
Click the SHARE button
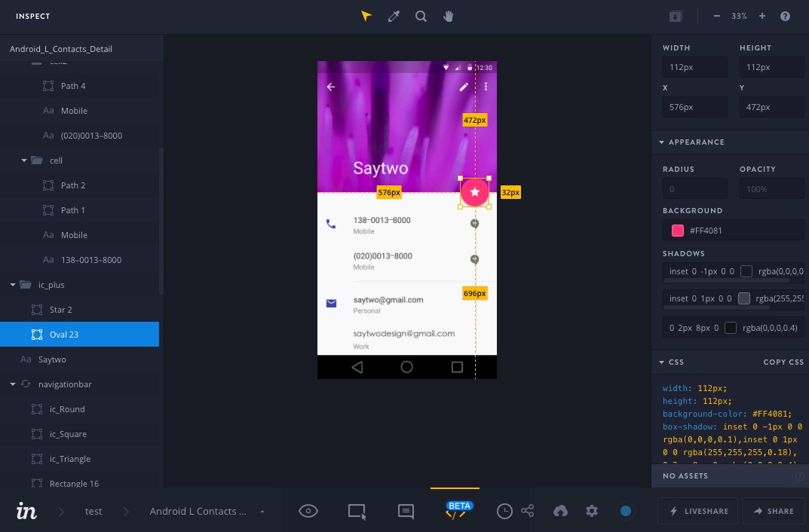(x=774, y=511)
